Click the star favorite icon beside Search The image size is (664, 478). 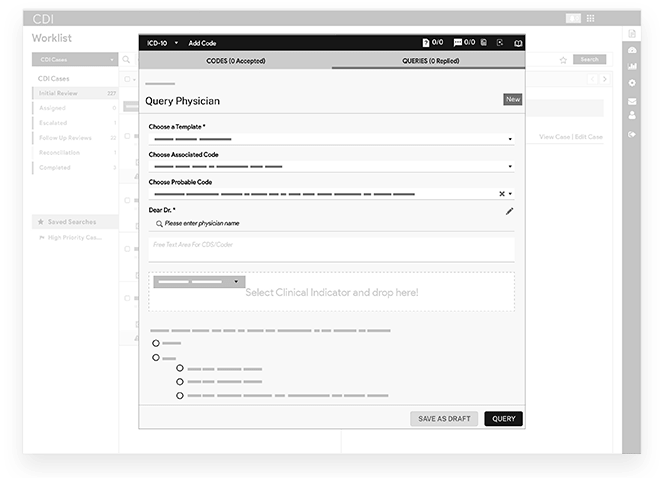tap(563, 60)
